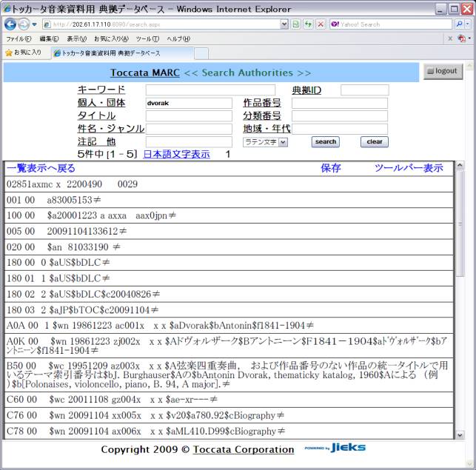Click the B50 00 弦楽四重奏曲 note row
This screenshot has height=470, width=476.
(x=229, y=375)
